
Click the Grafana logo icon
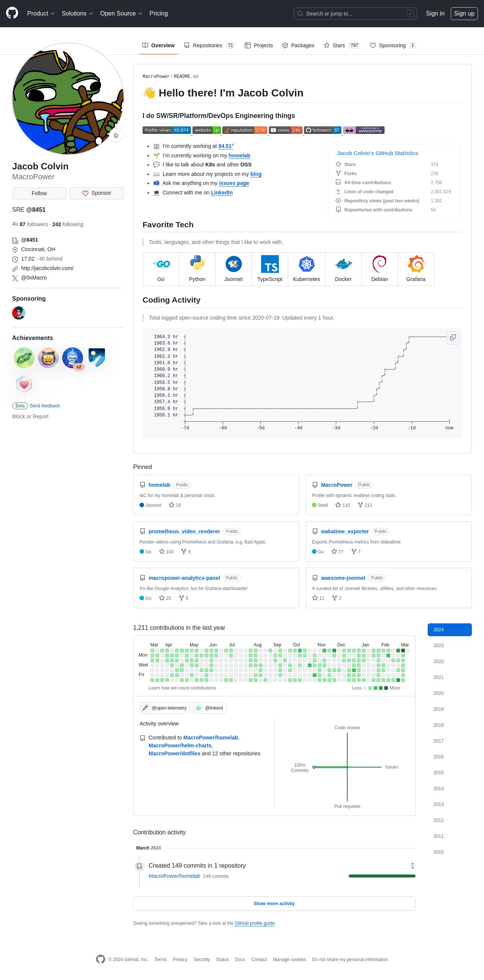point(416,264)
